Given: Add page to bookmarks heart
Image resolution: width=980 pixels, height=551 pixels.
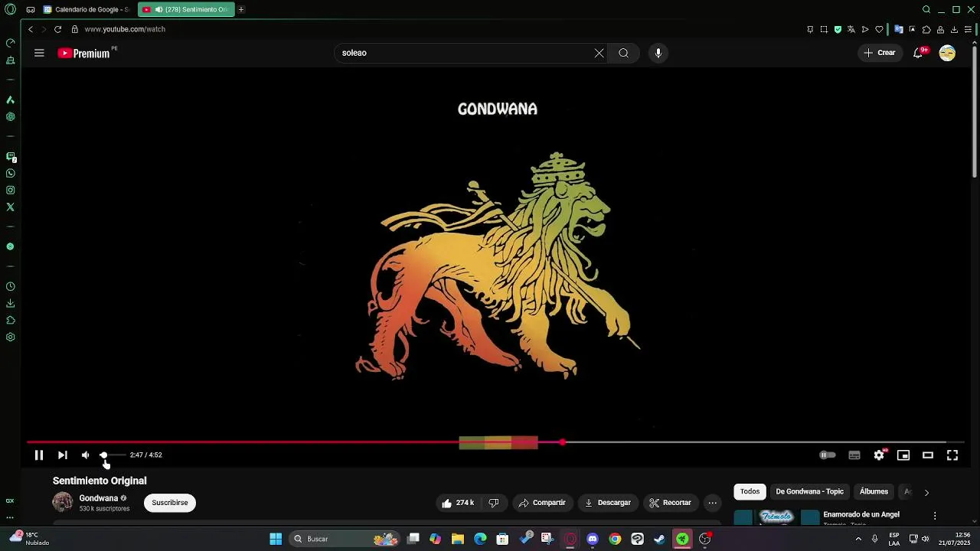Looking at the screenshot, I should click(879, 29).
